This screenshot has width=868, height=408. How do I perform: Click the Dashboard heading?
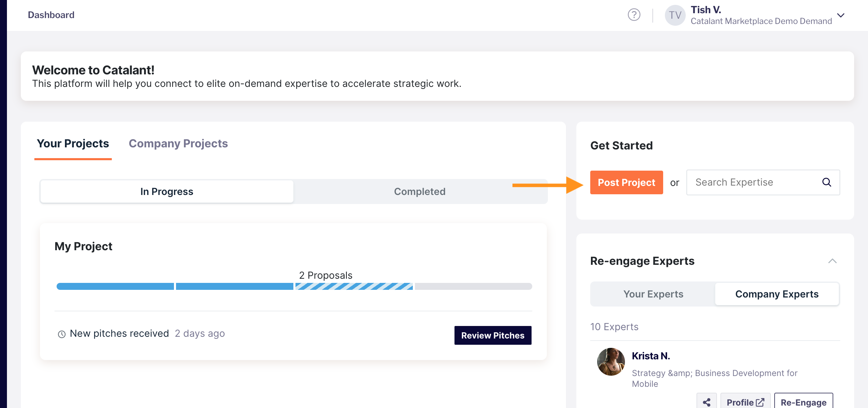pyautogui.click(x=51, y=15)
